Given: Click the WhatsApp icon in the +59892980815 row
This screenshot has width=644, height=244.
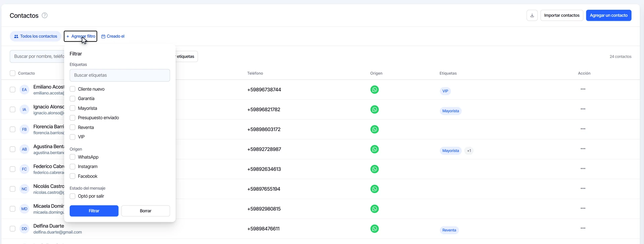Looking at the screenshot, I should [375, 209].
